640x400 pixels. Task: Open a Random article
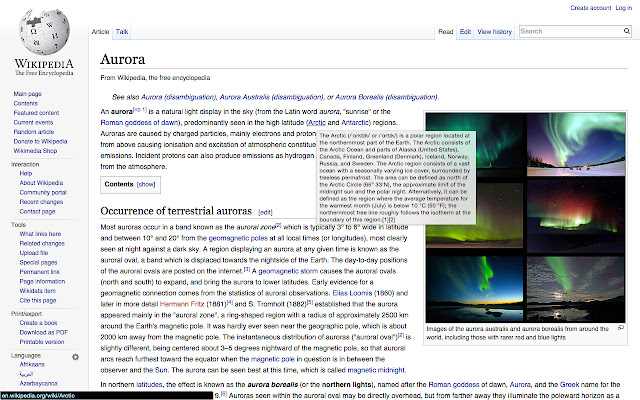pos(33,132)
